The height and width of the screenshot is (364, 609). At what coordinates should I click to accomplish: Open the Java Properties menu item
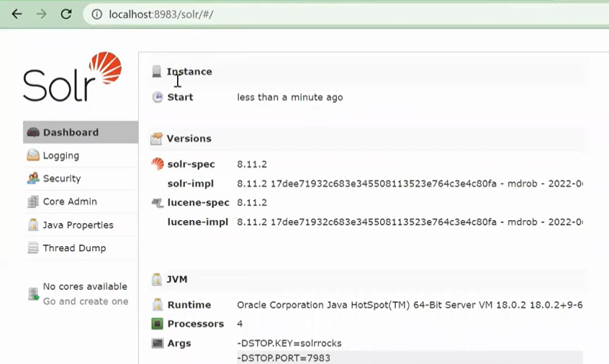pyautogui.click(x=81, y=224)
